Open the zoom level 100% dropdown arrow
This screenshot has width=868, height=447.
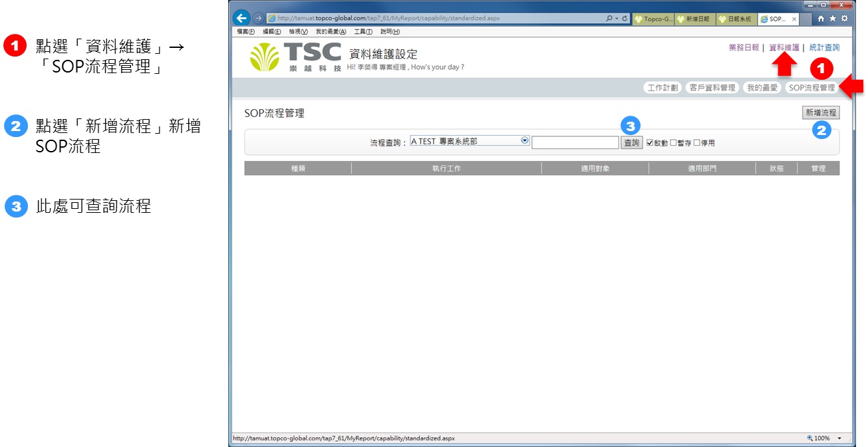[x=839, y=438]
